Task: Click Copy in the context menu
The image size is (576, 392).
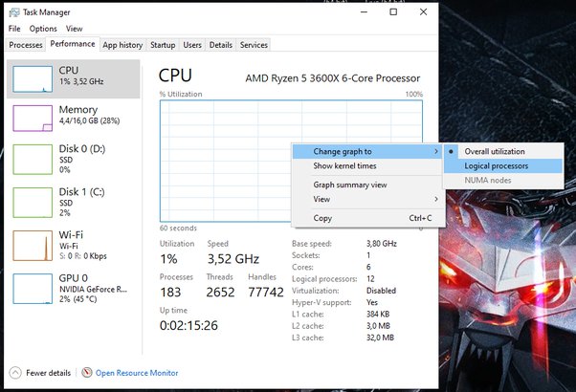Action: [322, 218]
